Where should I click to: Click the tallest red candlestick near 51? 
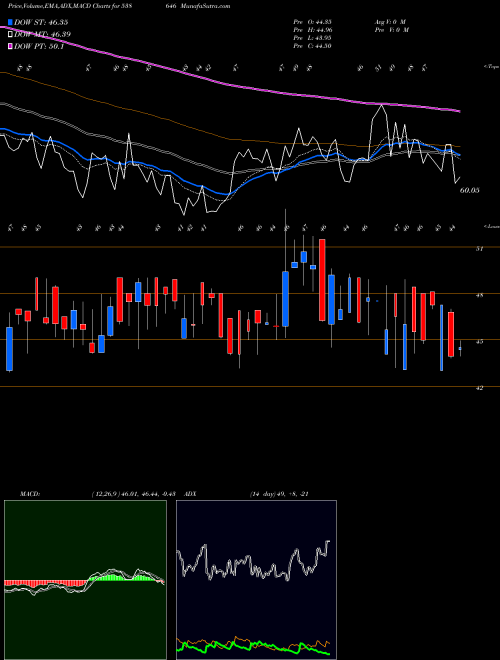[x=322, y=280]
